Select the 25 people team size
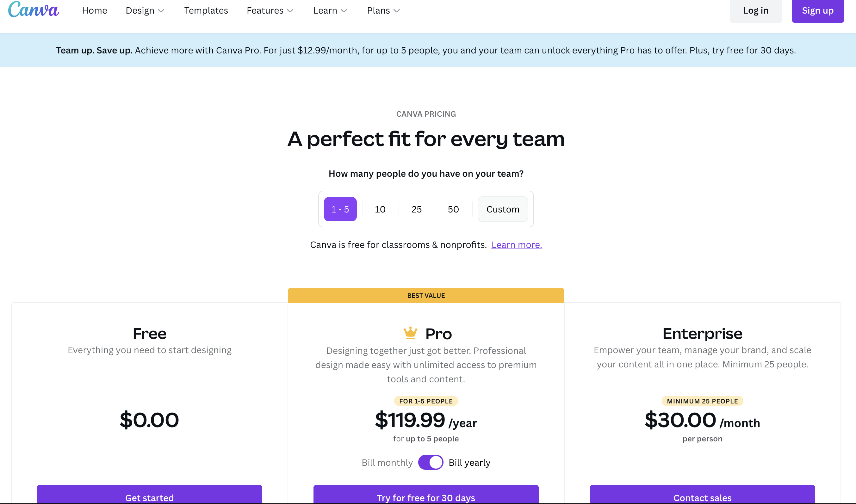Viewport: 856px width, 504px height. [x=416, y=209]
